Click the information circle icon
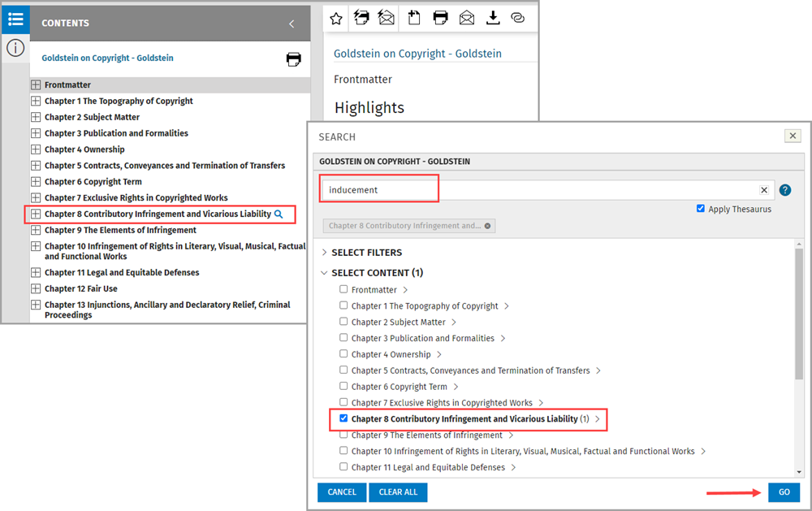812x511 pixels. pos(15,48)
